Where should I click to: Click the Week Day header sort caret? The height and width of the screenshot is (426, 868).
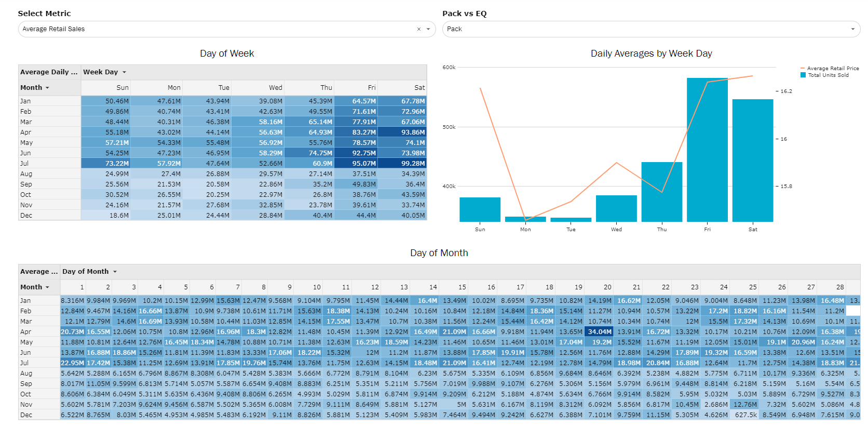point(125,72)
